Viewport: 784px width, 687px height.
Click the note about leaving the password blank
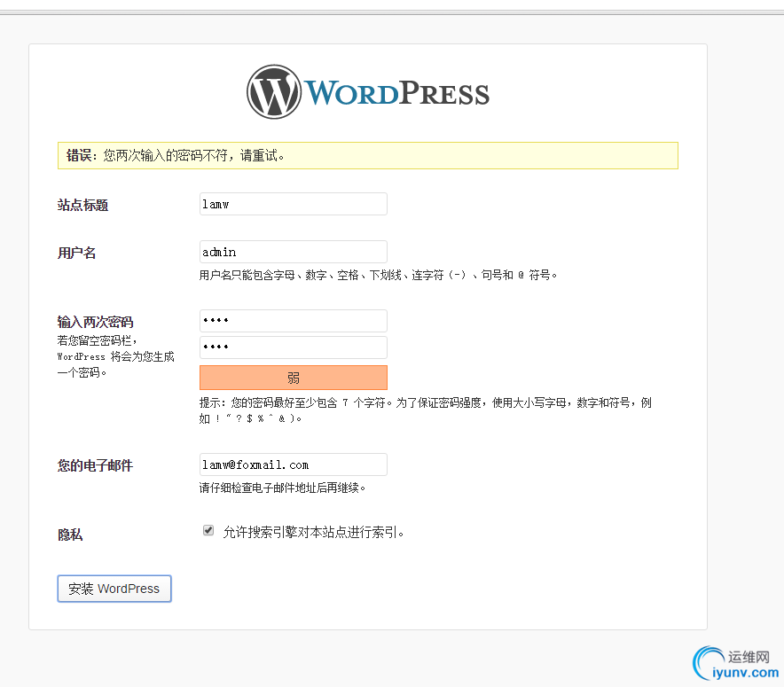(x=115, y=356)
